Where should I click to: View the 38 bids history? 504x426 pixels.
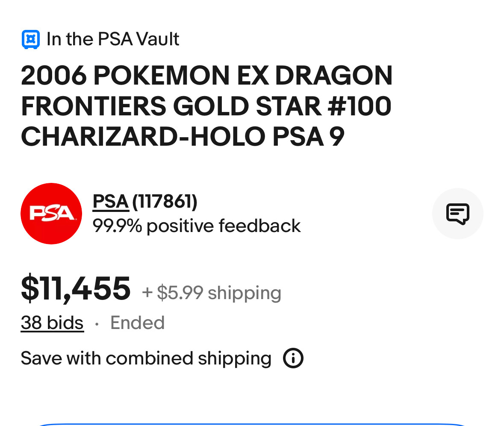tap(52, 323)
